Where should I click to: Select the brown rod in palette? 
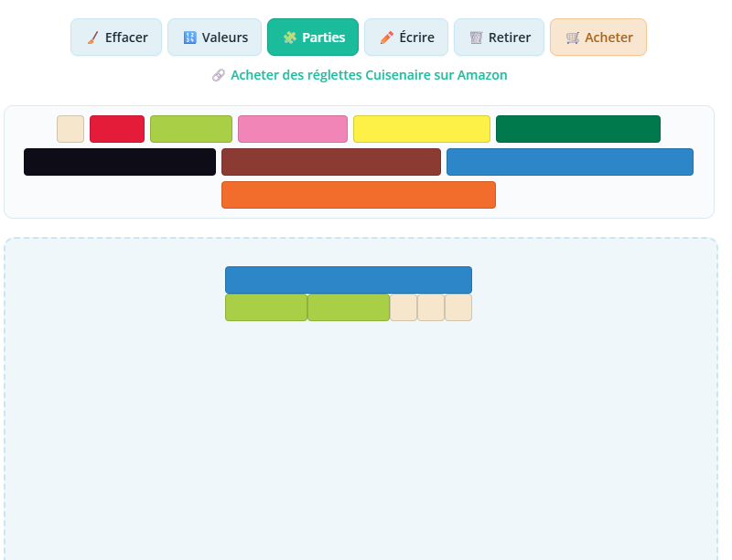[x=331, y=162]
